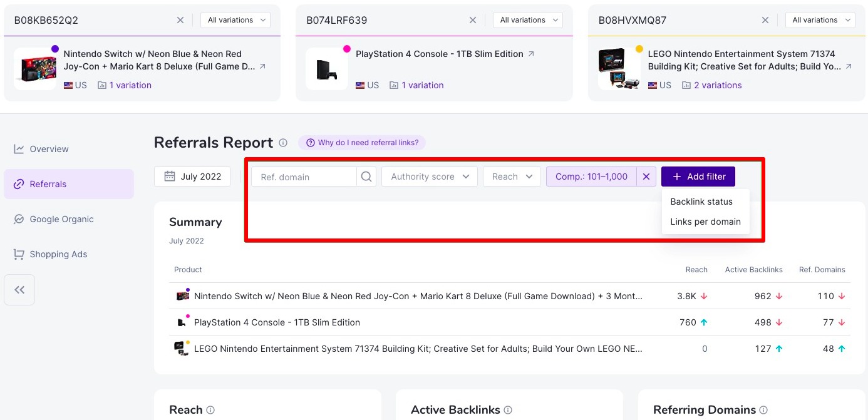The height and width of the screenshot is (420, 868).
Task: Open external link for PlayStation 4 Console
Action: click(x=531, y=54)
